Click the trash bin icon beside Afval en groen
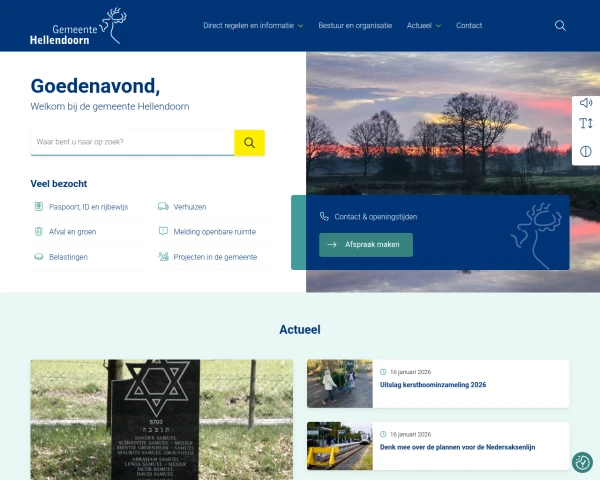 click(x=39, y=232)
